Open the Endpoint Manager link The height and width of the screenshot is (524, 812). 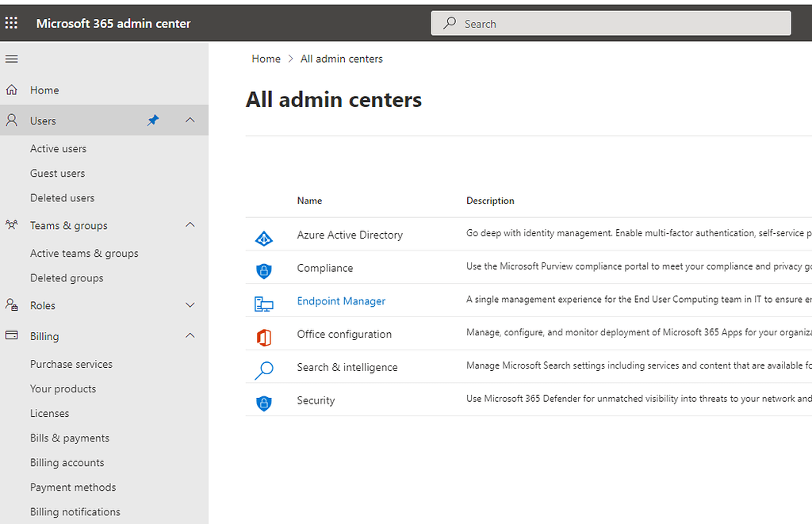pyautogui.click(x=341, y=300)
